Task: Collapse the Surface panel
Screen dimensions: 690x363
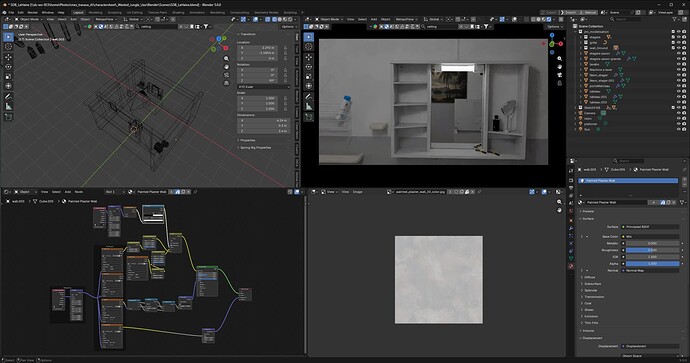Action: click(x=587, y=219)
